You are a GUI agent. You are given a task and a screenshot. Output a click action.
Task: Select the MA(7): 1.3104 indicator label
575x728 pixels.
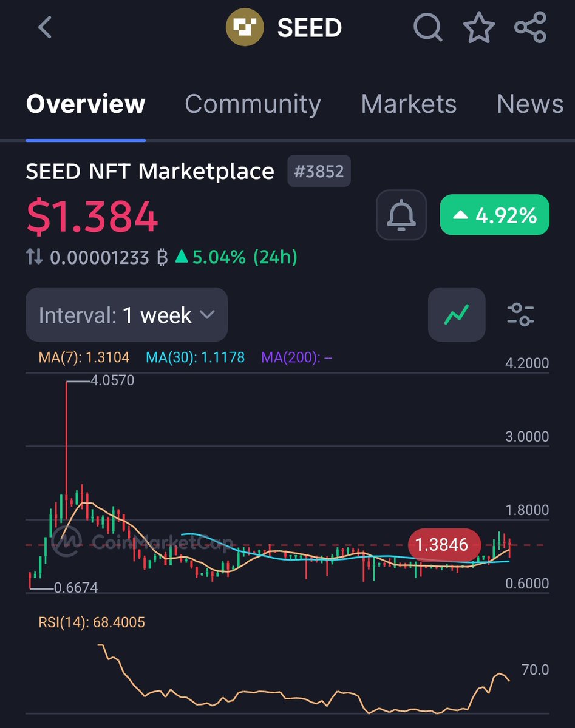point(84,357)
